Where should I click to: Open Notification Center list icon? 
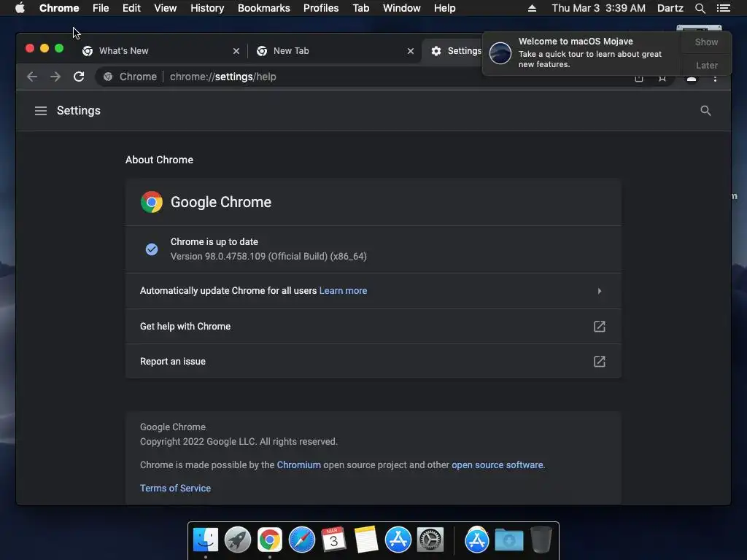(x=723, y=8)
